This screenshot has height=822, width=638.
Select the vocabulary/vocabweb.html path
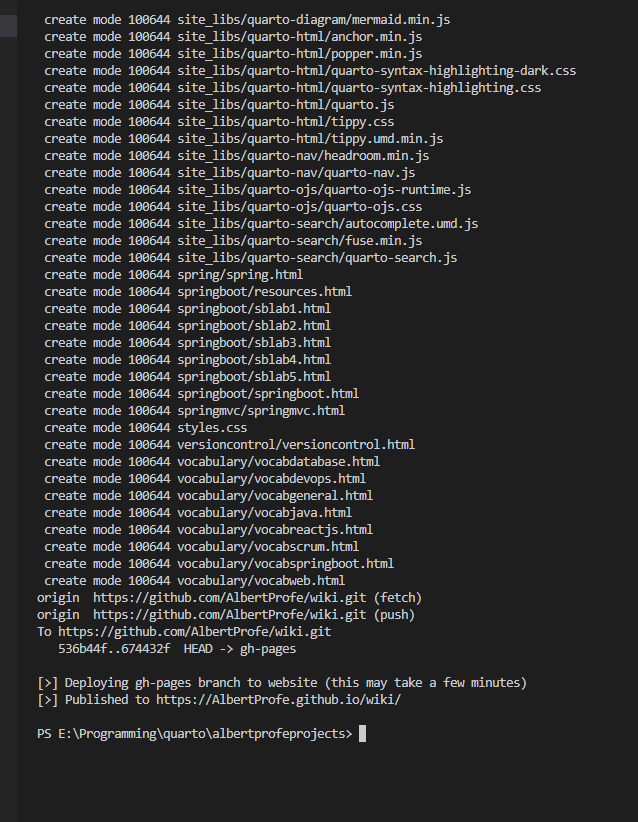click(261, 581)
